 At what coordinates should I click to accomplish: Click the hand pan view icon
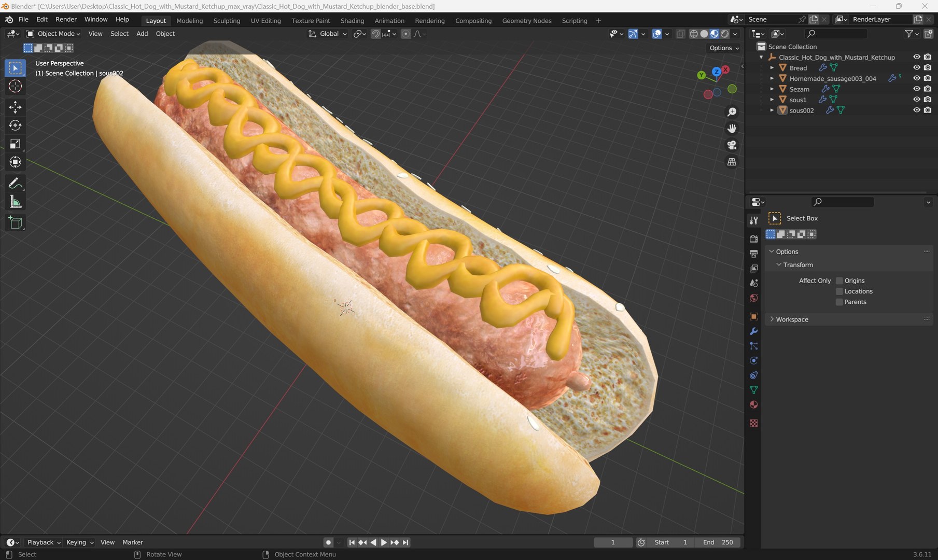[732, 129]
